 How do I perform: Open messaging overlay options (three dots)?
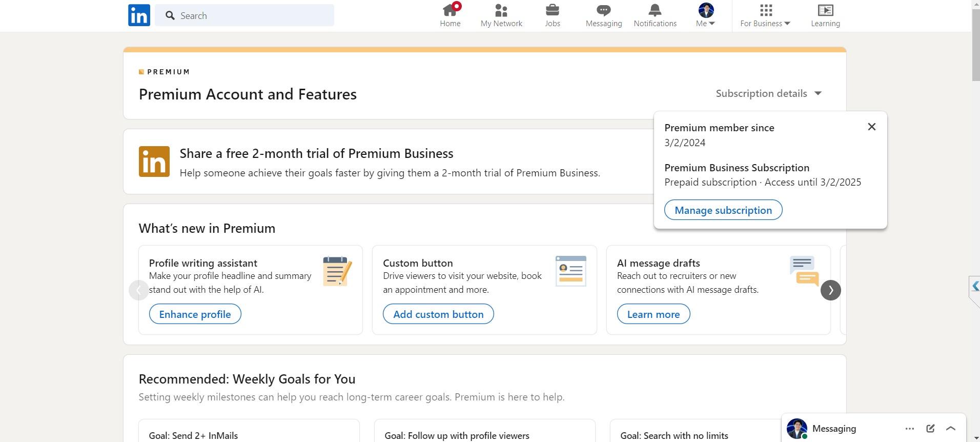(x=910, y=429)
